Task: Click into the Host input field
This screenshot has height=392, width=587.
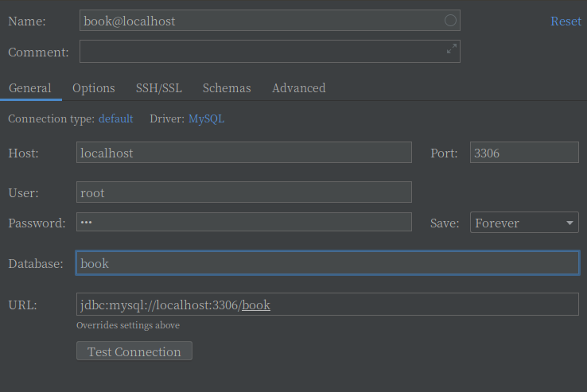Action: [x=243, y=153]
